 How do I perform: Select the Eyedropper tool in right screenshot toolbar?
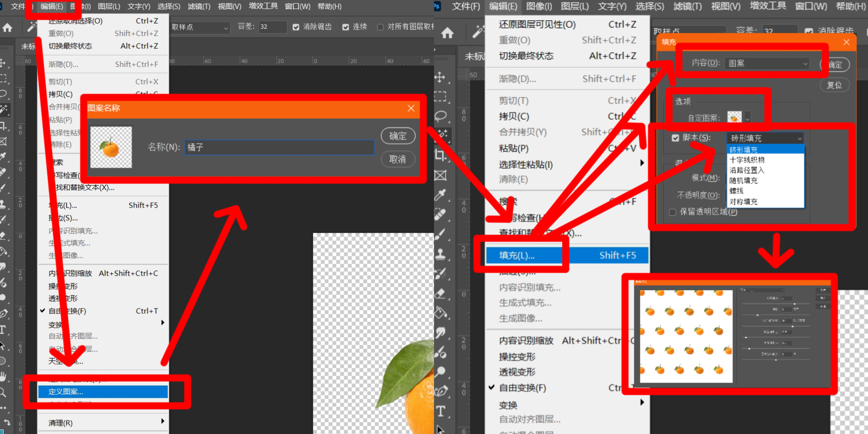pyautogui.click(x=440, y=195)
